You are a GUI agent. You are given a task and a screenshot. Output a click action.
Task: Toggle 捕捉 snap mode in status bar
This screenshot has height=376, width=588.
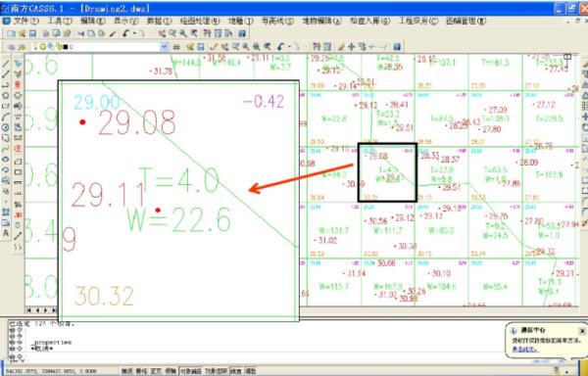[x=127, y=371]
